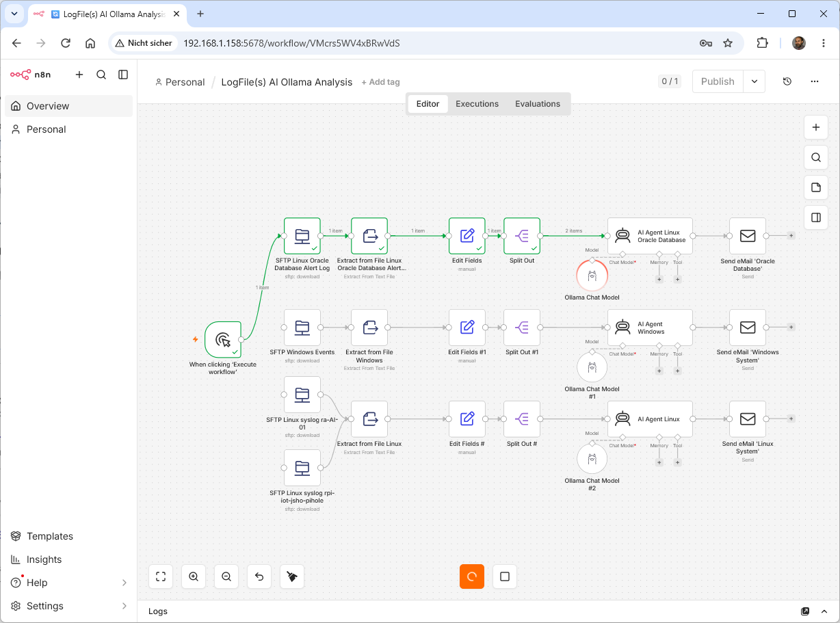Select the manual trigger 'Execute workflow' node
Image resolution: width=840 pixels, height=623 pixels.
point(223,340)
